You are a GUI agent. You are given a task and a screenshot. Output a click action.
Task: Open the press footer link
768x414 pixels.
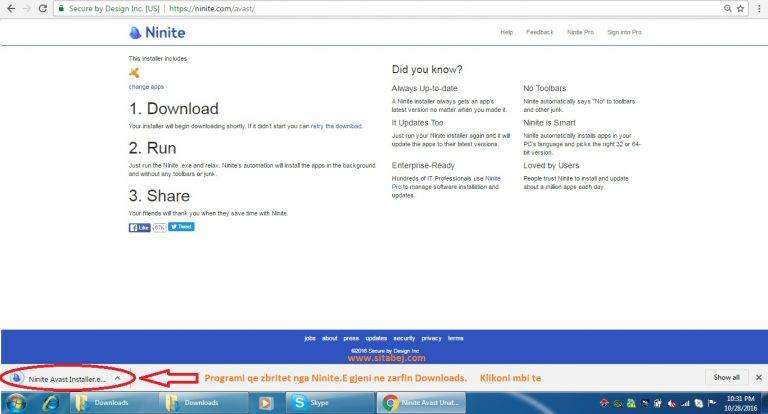pos(351,338)
